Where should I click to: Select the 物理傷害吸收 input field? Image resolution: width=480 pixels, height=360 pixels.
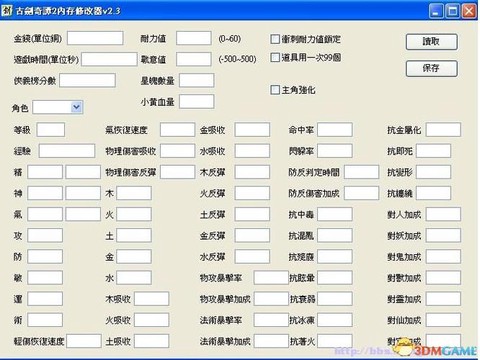[x=177, y=151]
